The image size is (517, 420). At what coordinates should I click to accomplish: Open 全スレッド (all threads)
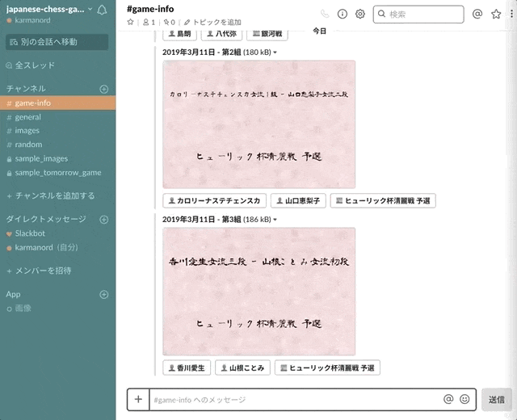point(31,65)
